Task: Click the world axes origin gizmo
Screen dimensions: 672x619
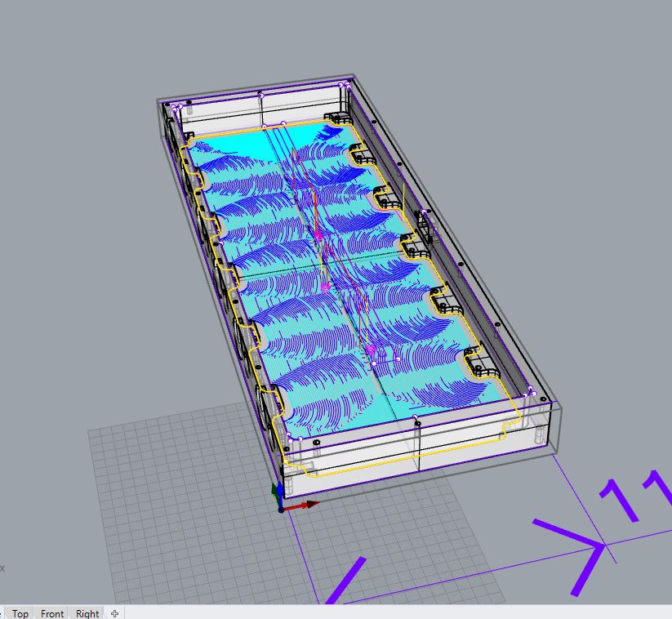Action: 281,510
